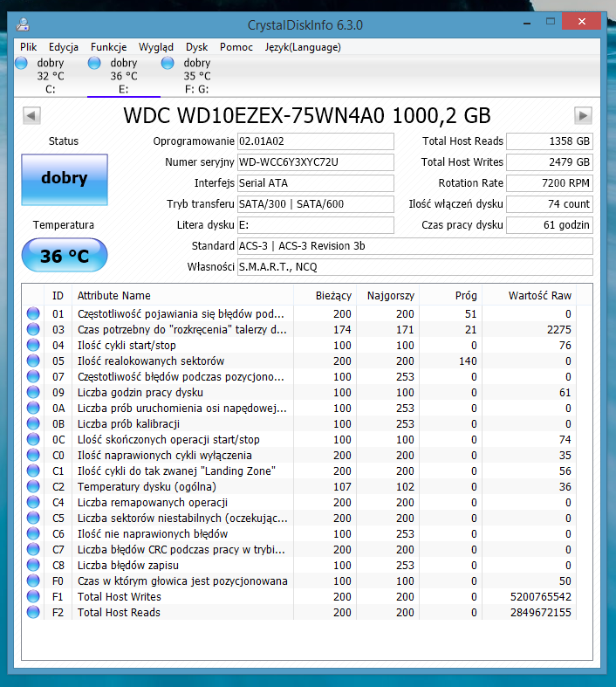Minimize the CrystalDiskInfo window
The width and height of the screenshot is (616, 687).
527,23
